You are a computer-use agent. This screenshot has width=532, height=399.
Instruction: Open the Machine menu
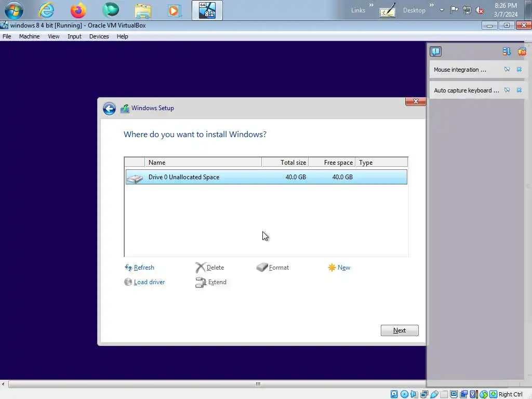[x=29, y=37]
